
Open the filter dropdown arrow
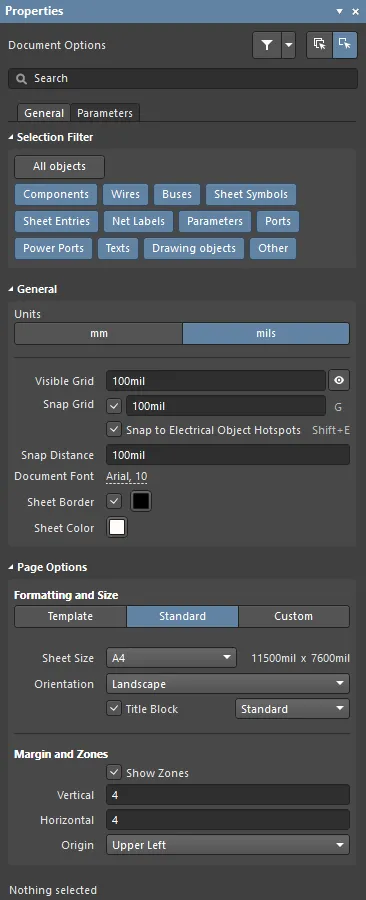[x=289, y=45]
